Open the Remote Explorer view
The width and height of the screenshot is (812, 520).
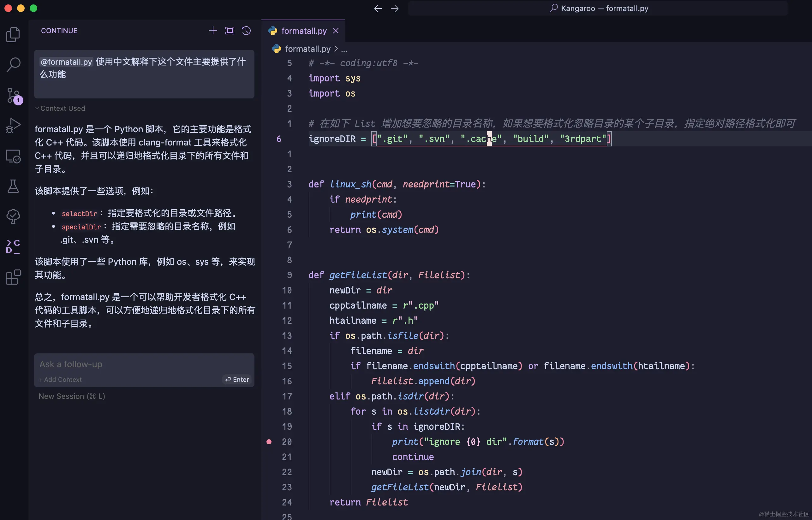click(13, 156)
